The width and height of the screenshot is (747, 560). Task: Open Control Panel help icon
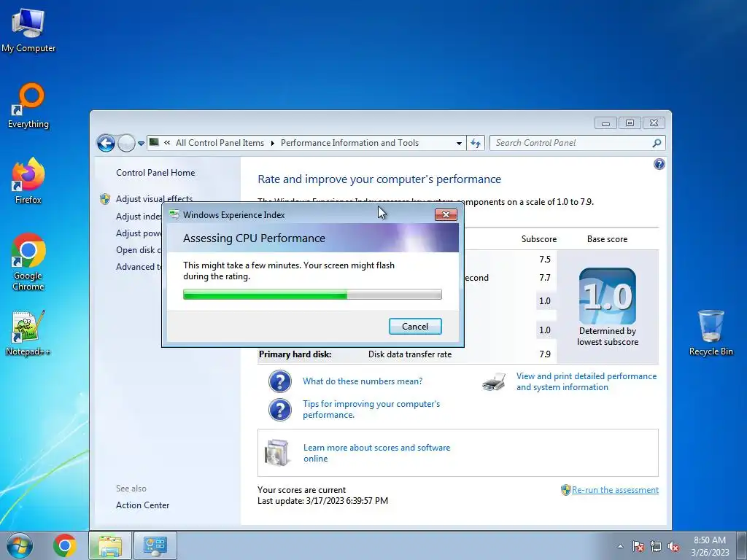[x=659, y=164]
